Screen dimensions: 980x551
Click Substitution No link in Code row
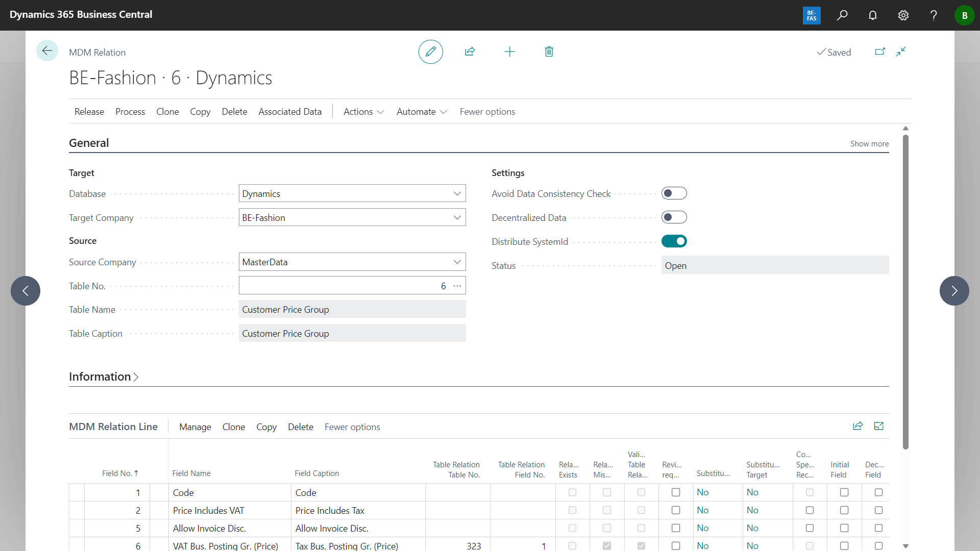click(x=703, y=492)
